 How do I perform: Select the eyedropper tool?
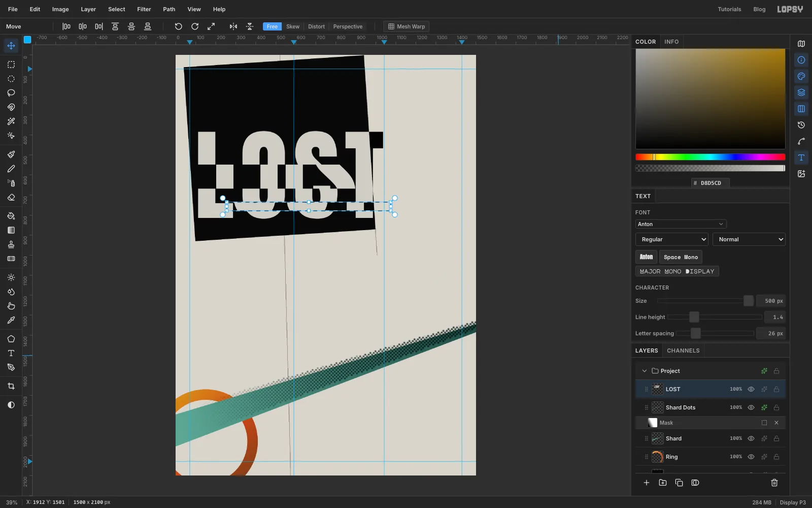11,320
